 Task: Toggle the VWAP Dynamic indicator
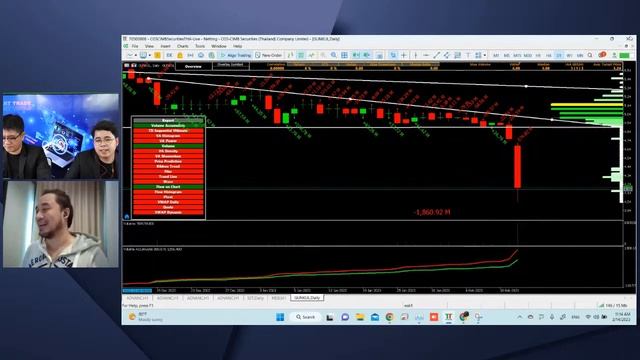tap(168, 212)
